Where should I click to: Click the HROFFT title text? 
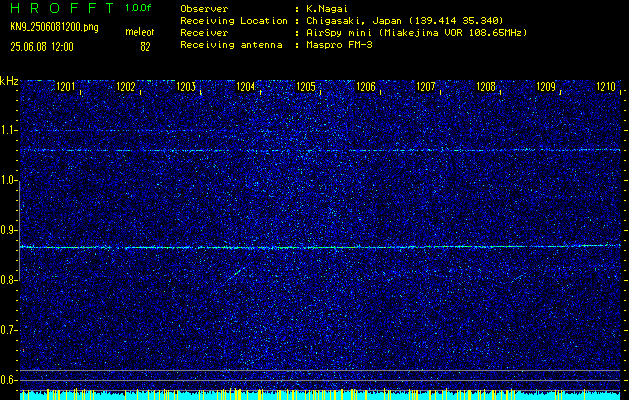[x=62, y=8]
